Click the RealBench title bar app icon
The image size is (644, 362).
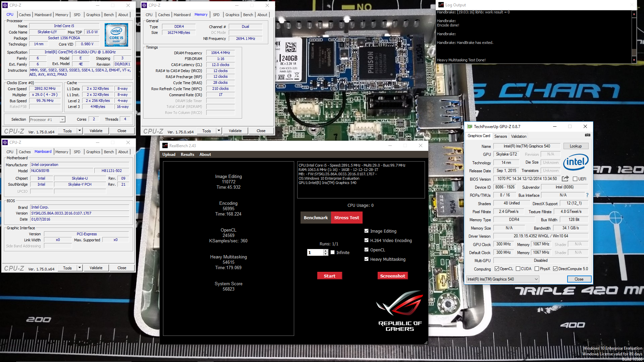[165, 145]
